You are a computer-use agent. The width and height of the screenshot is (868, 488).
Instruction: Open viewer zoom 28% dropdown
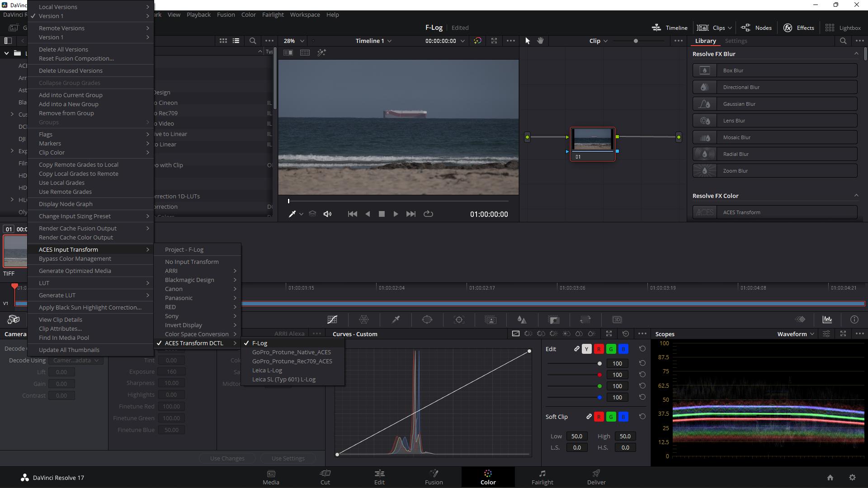point(294,41)
